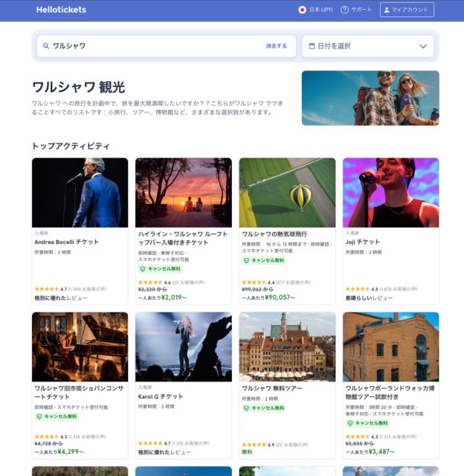Click the account person icon

pyautogui.click(x=387, y=10)
